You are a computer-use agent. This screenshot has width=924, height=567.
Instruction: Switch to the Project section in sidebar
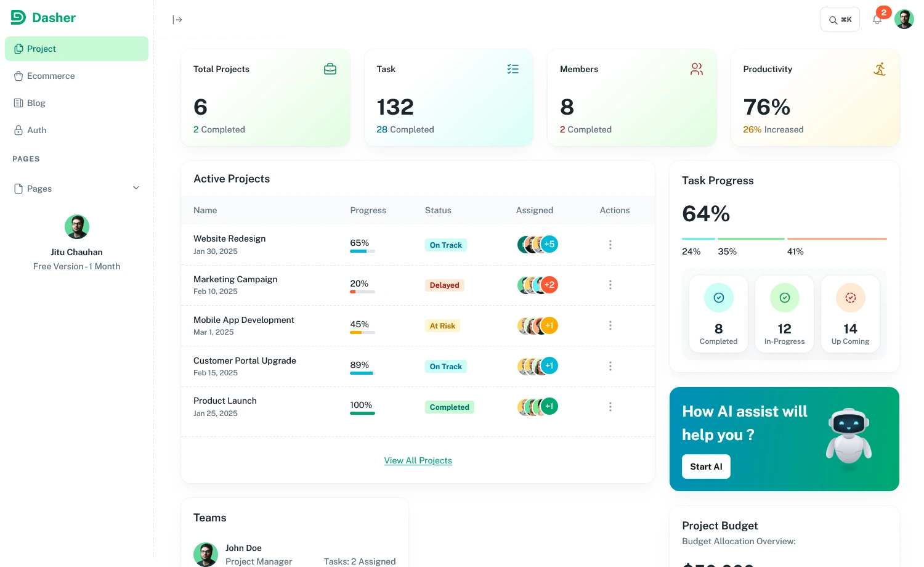click(41, 49)
